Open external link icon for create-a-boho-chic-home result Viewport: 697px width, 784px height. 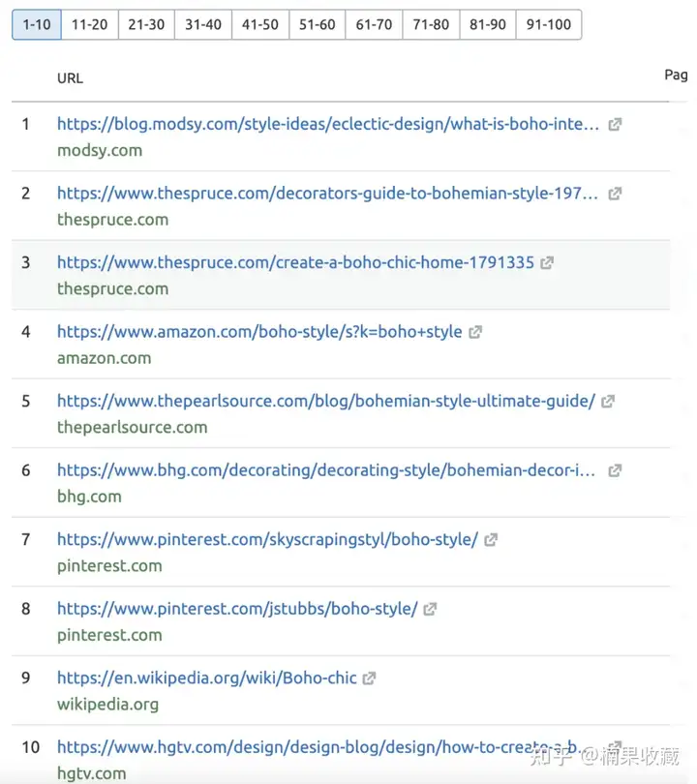(x=547, y=262)
